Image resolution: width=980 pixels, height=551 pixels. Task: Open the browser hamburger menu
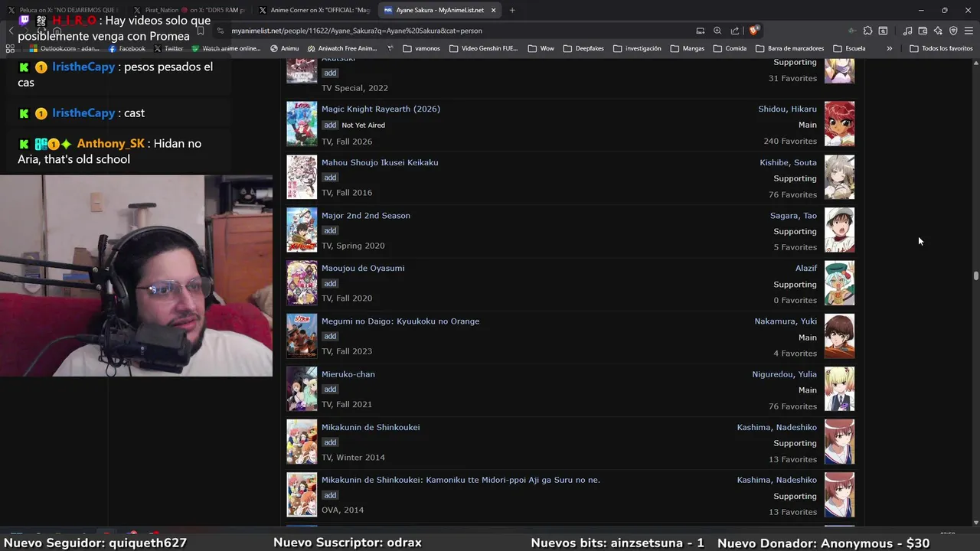pos(969,31)
